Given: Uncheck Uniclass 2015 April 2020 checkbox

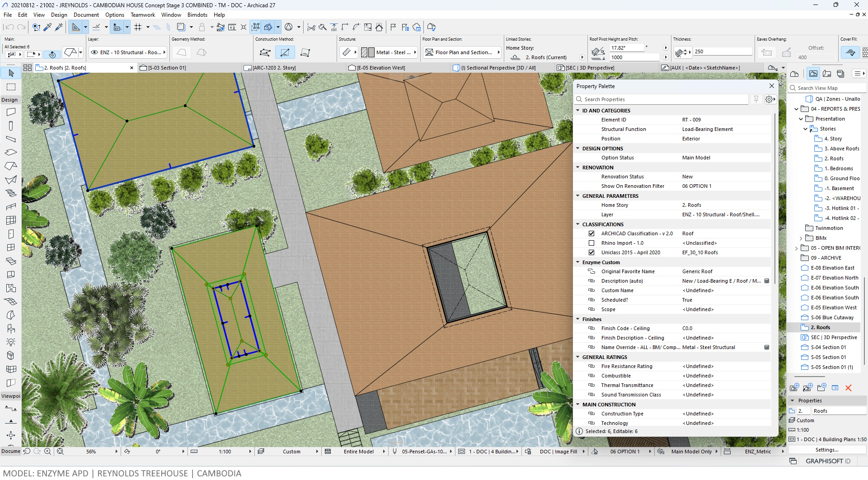Looking at the screenshot, I should [591, 252].
